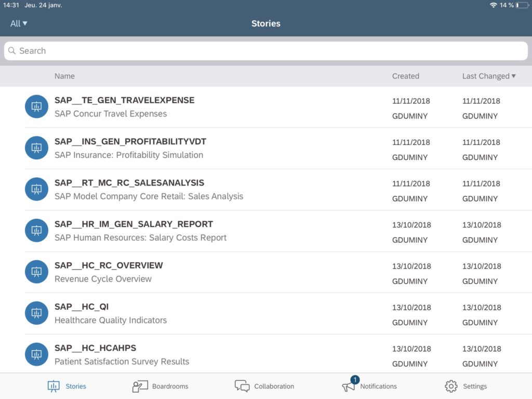Tap the Healthcare Quality Indicators story icon
This screenshot has height=399, width=532.
point(36,313)
